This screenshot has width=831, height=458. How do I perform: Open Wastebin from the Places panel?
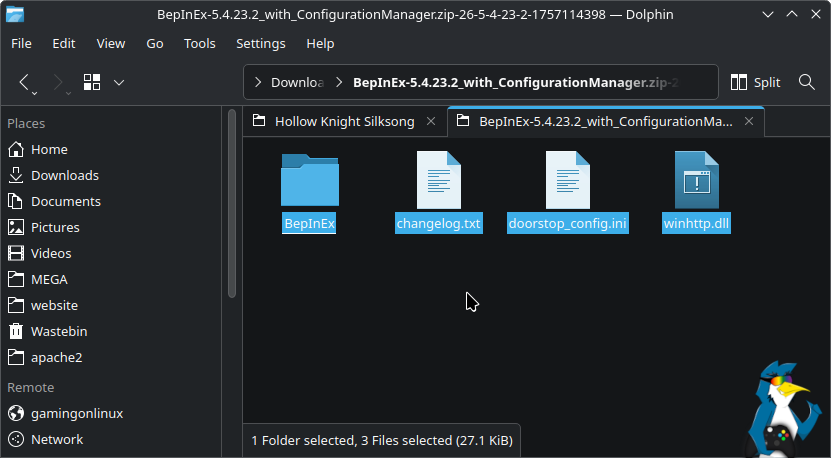(62, 331)
